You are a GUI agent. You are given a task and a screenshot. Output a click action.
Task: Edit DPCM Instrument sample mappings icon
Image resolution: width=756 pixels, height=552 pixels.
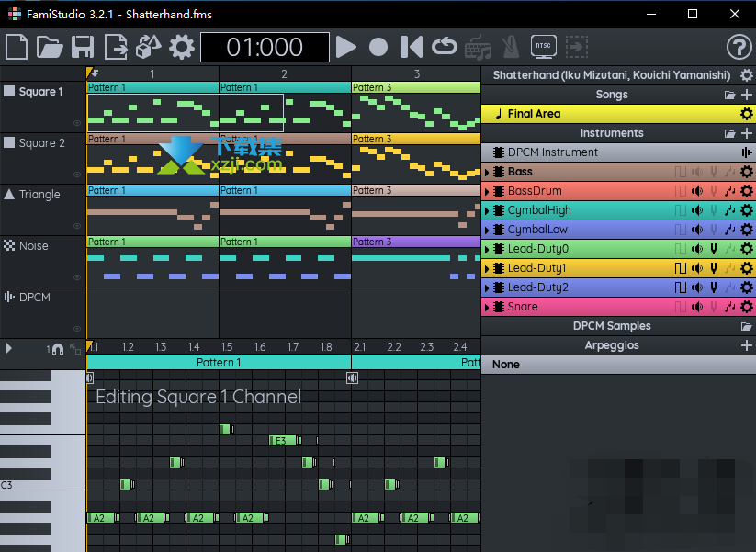pos(747,152)
